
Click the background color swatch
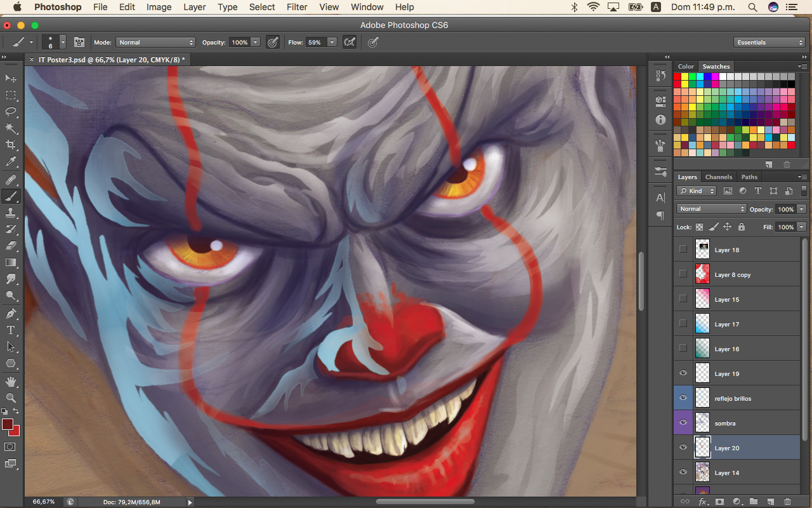(x=16, y=431)
